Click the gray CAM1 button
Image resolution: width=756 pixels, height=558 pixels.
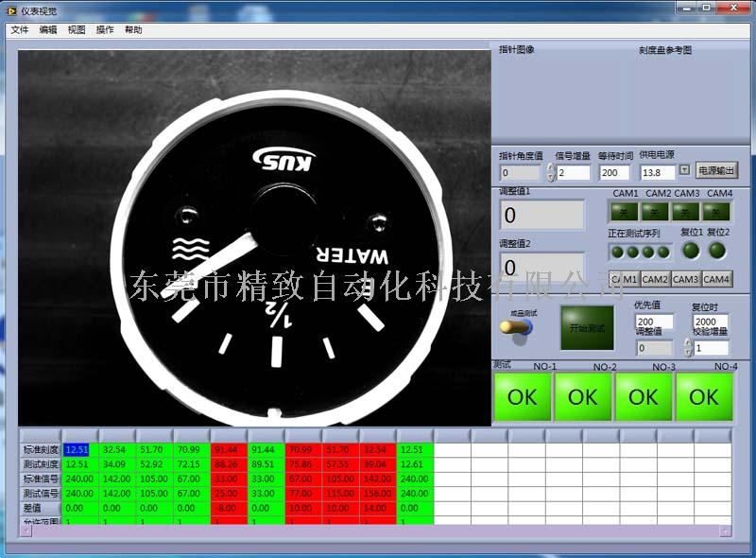pyautogui.click(x=625, y=279)
